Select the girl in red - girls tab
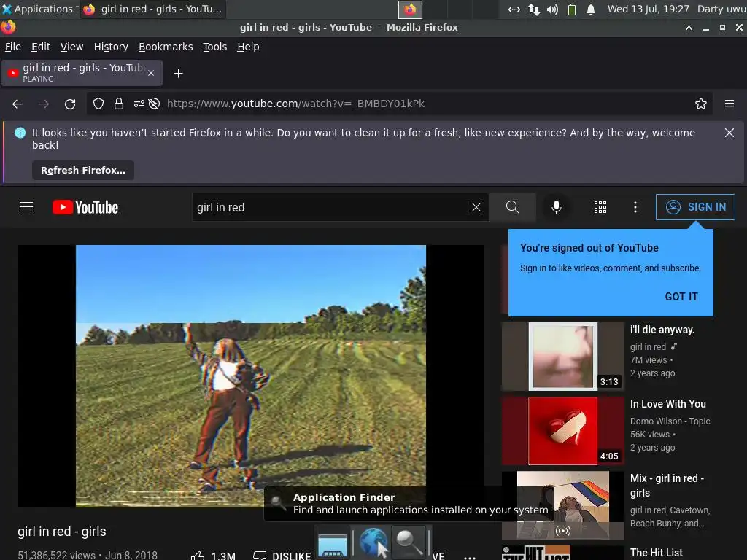The height and width of the screenshot is (560, 747). coord(82,73)
